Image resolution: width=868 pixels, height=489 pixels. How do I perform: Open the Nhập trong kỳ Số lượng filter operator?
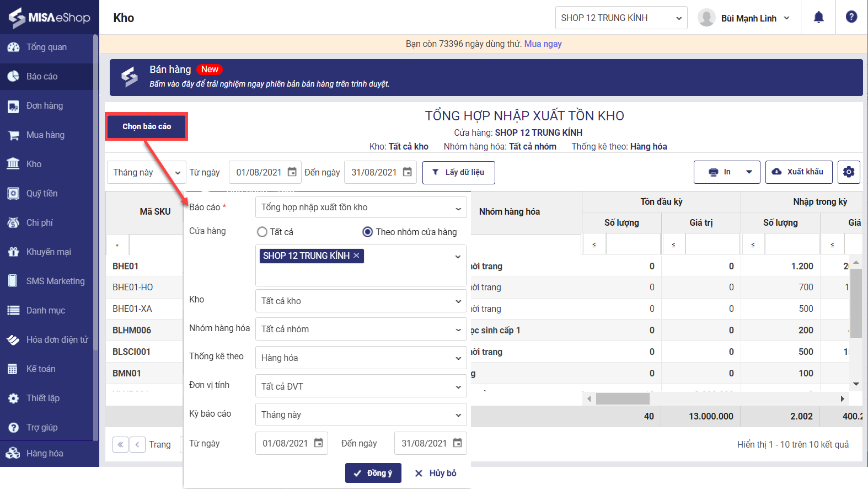[753, 244]
